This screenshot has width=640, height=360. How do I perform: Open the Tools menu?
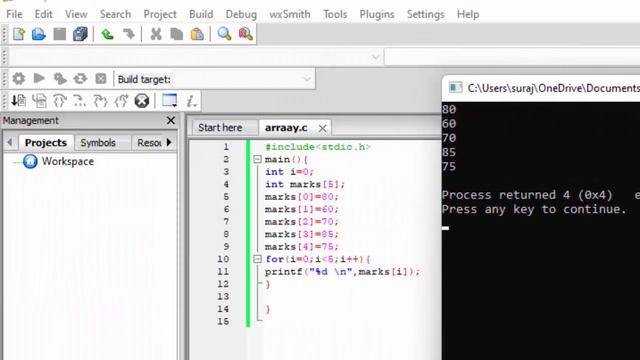335,14
